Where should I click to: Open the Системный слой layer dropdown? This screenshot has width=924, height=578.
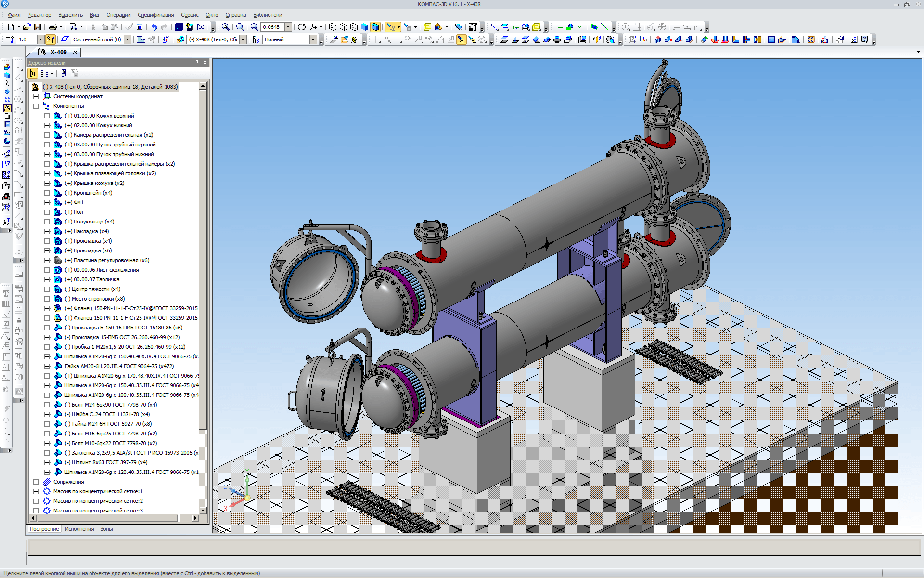click(128, 39)
